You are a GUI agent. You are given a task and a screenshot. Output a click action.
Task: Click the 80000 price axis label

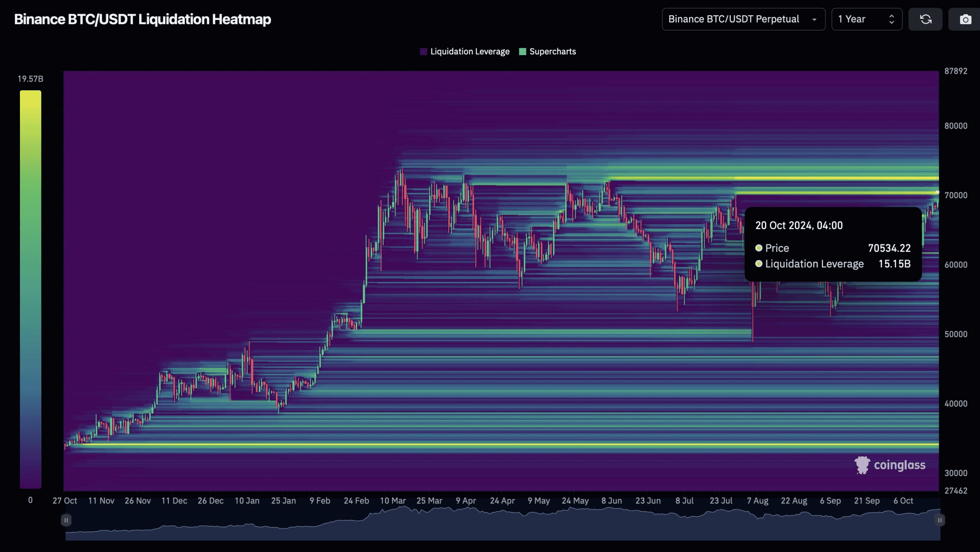tap(956, 126)
